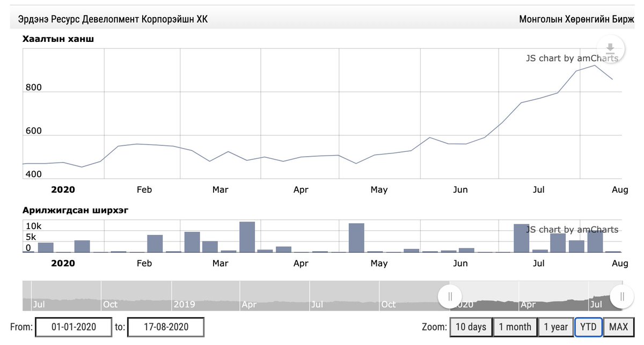
Task: Open the chart export download menu
Action: (610, 49)
